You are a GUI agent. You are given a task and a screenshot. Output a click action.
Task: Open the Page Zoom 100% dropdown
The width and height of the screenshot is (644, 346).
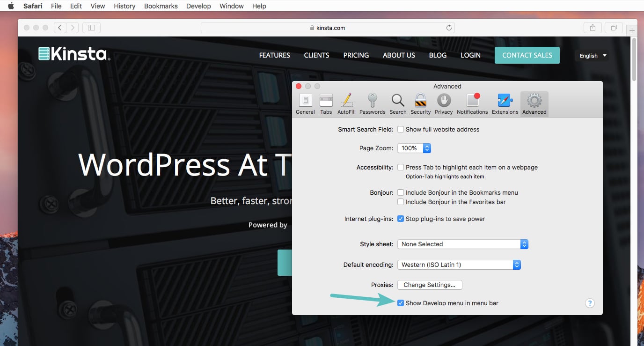pyautogui.click(x=414, y=148)
